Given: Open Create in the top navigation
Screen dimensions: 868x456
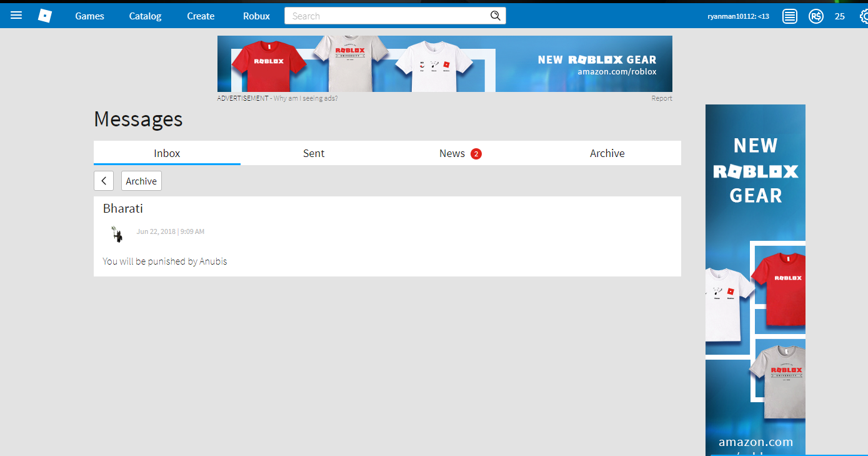Looking at the screenshot, I should pyautogui.click(x=201, y=16).
